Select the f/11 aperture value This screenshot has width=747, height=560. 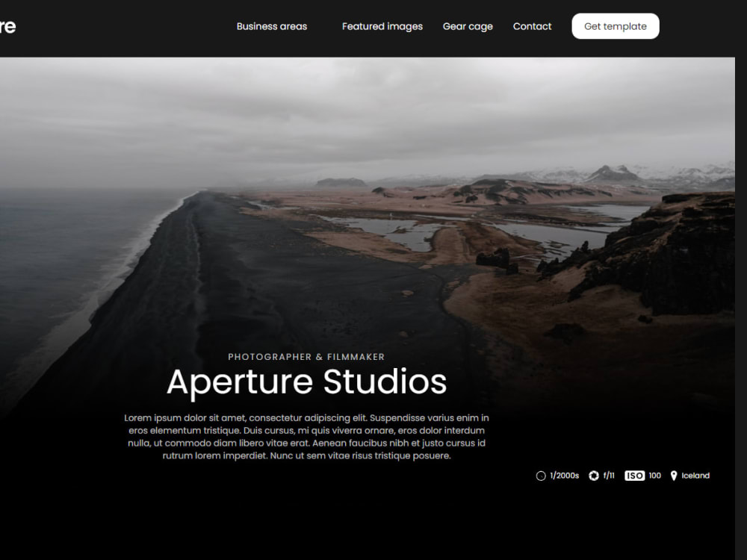tap(609, 476)
